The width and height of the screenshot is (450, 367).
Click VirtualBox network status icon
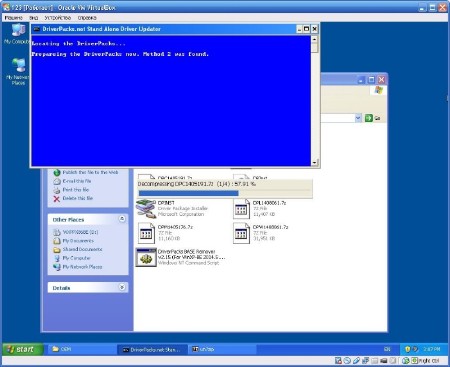pos(365,361)
